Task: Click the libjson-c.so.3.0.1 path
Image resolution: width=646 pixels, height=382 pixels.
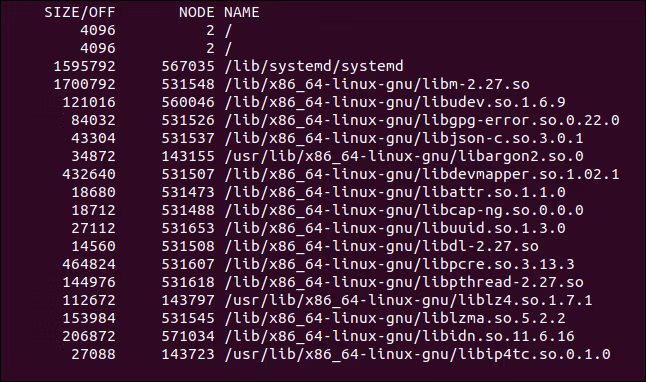Action: click(x=404, y=138)
